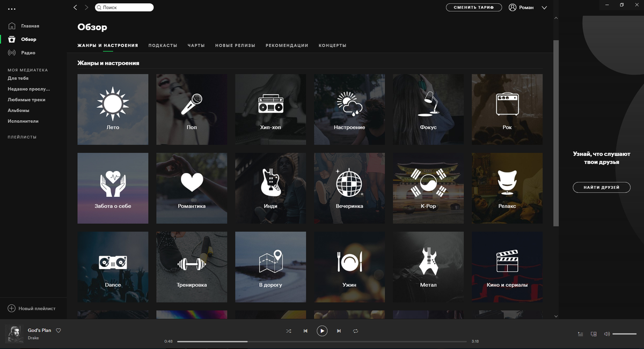Image resolution: width=644 pixels, height=349 pixels.
Task: Click the Радио radio icon
Action: pos(12,53)
